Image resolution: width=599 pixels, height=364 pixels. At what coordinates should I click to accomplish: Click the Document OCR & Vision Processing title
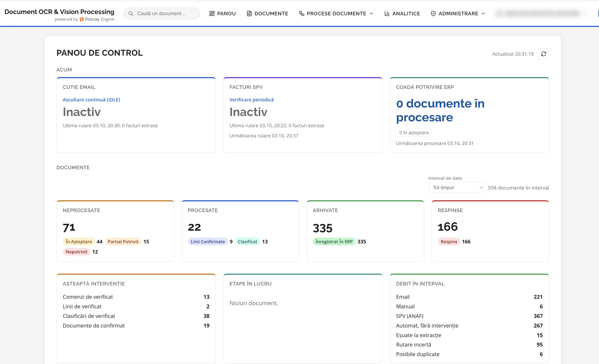click(59, 12)
